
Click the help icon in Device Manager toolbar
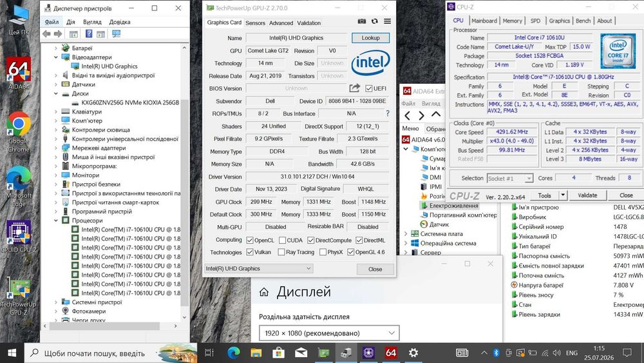(x=89, y=34)
